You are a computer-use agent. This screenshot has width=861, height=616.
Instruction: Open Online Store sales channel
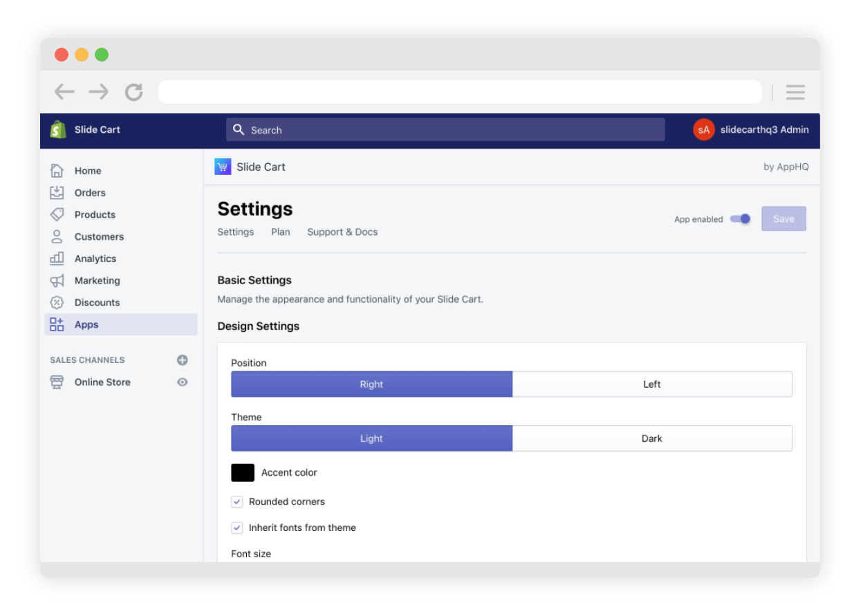click(102, 382)
